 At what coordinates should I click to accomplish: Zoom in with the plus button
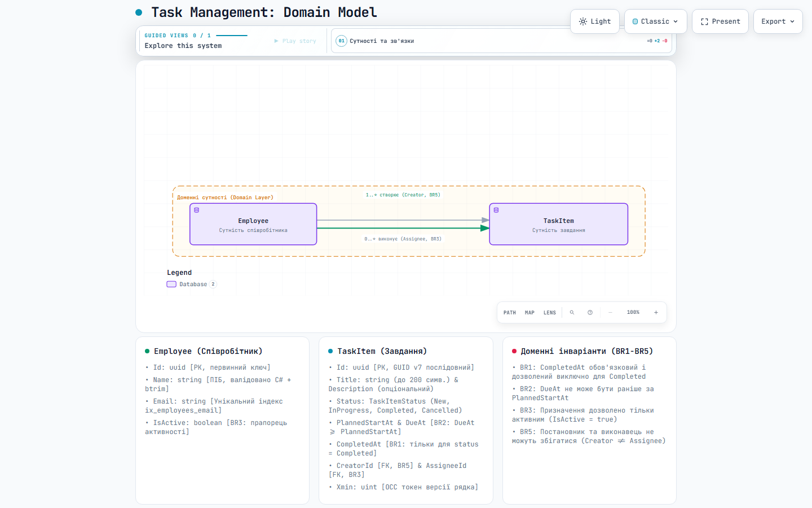[x=656, y=313]
